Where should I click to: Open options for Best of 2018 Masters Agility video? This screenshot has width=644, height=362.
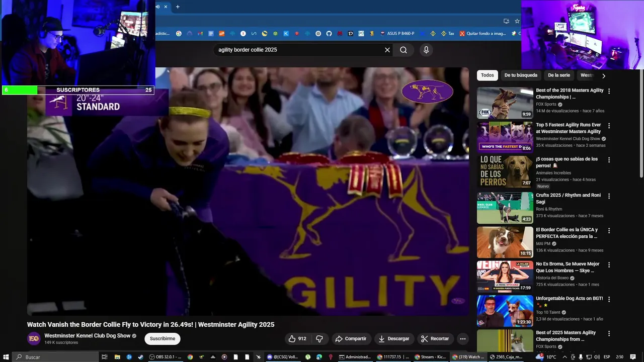609,92
